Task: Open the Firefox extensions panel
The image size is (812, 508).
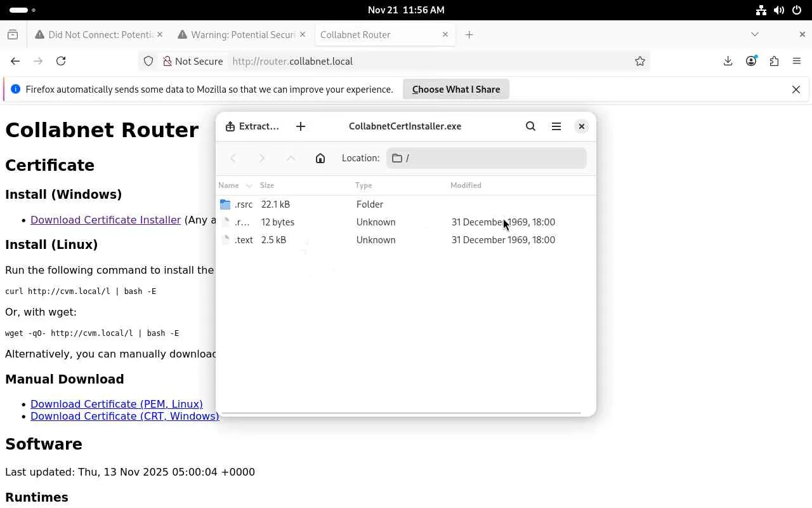Action: [x=774, y=61]
